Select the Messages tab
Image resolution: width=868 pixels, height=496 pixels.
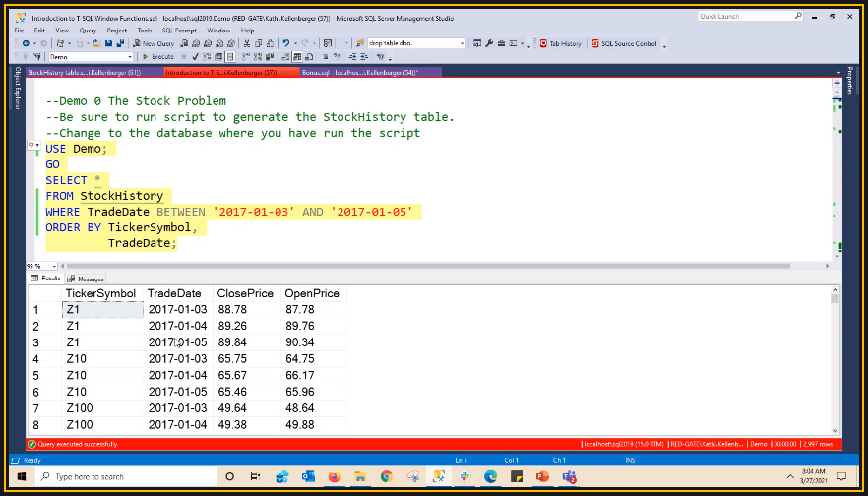(86, 279)
